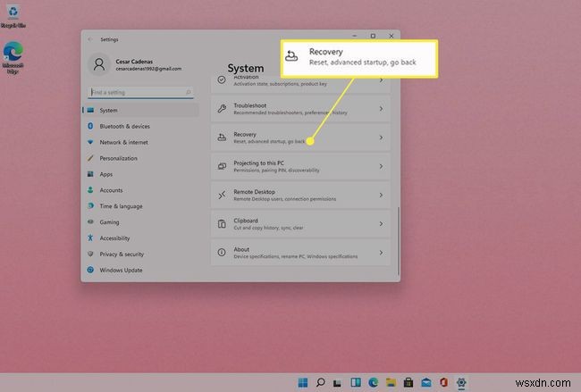Click the Privacy & security shield icon
The width and height of the screenshot is (581, 392).
pyautogui.click(x=90, y=254)
